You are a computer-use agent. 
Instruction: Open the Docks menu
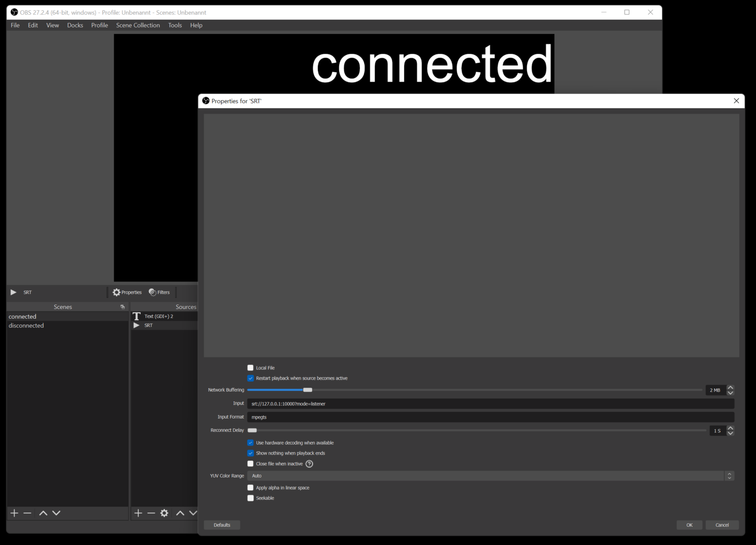click(x=75, y=25)
